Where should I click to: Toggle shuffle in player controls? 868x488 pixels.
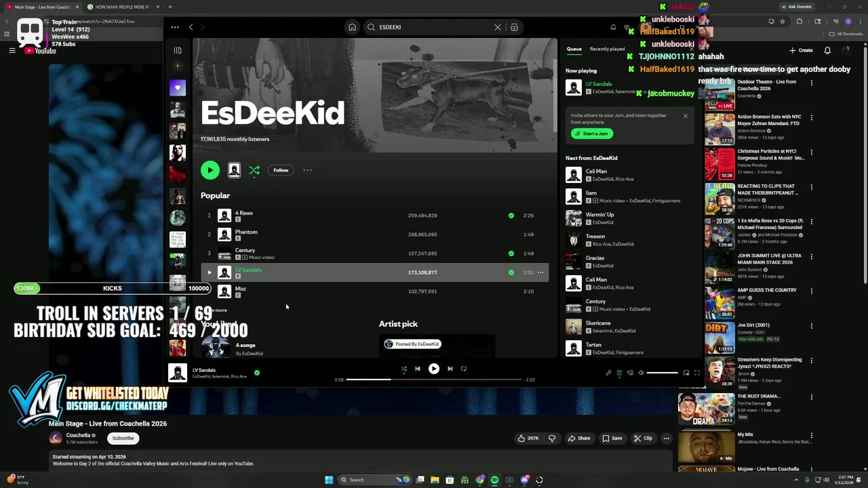point(403,369)
